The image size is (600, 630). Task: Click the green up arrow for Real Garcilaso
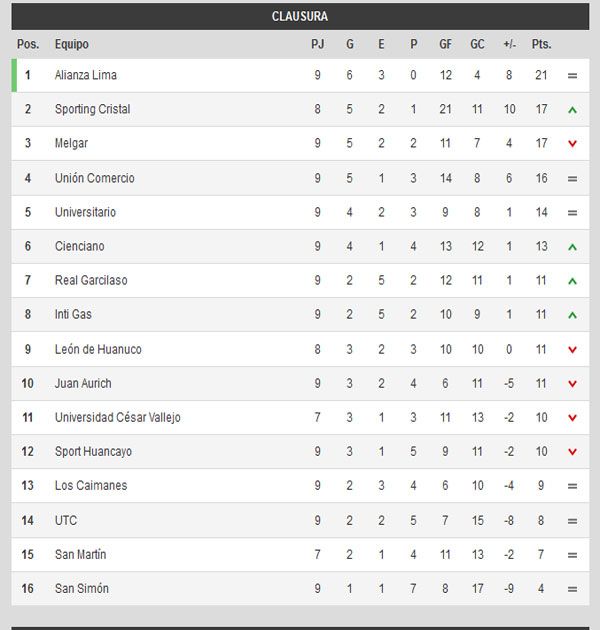coord(572,281)
